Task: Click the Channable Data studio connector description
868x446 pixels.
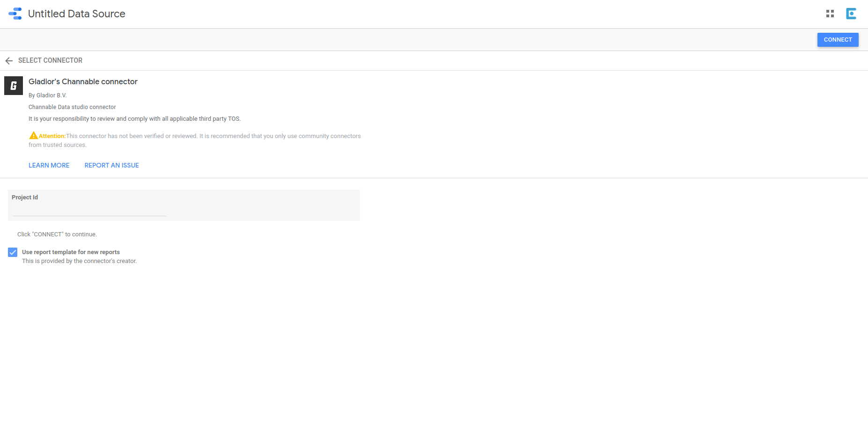Action: click(x=72, y=107)
